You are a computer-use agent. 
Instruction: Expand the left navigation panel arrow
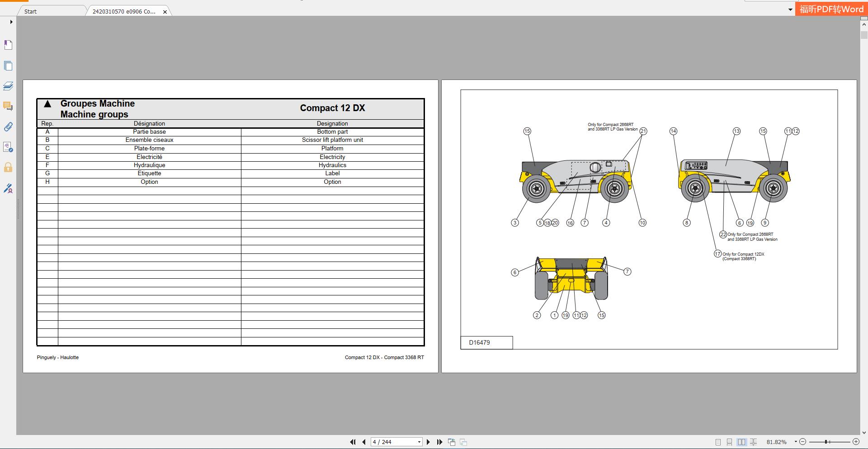coord(11,22)
